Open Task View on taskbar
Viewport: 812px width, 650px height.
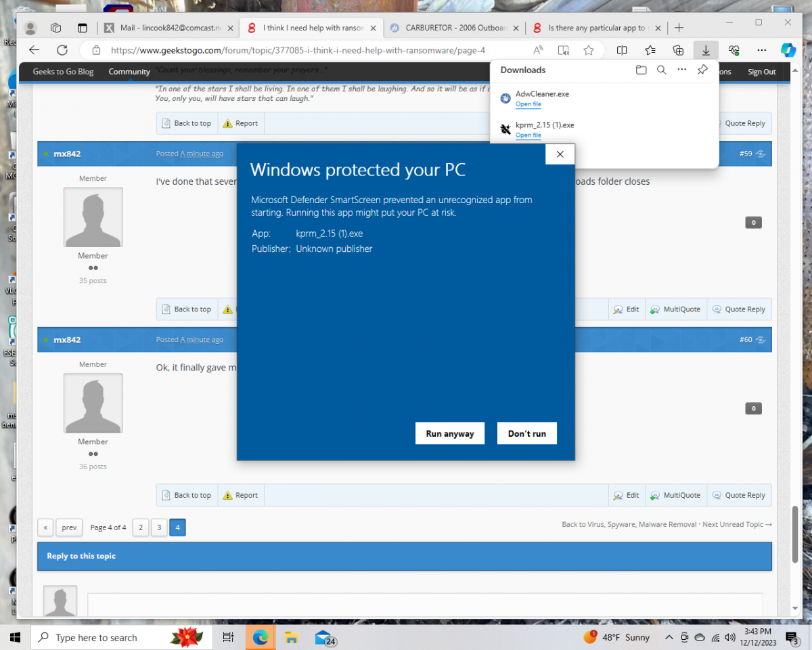pos(228,637)
